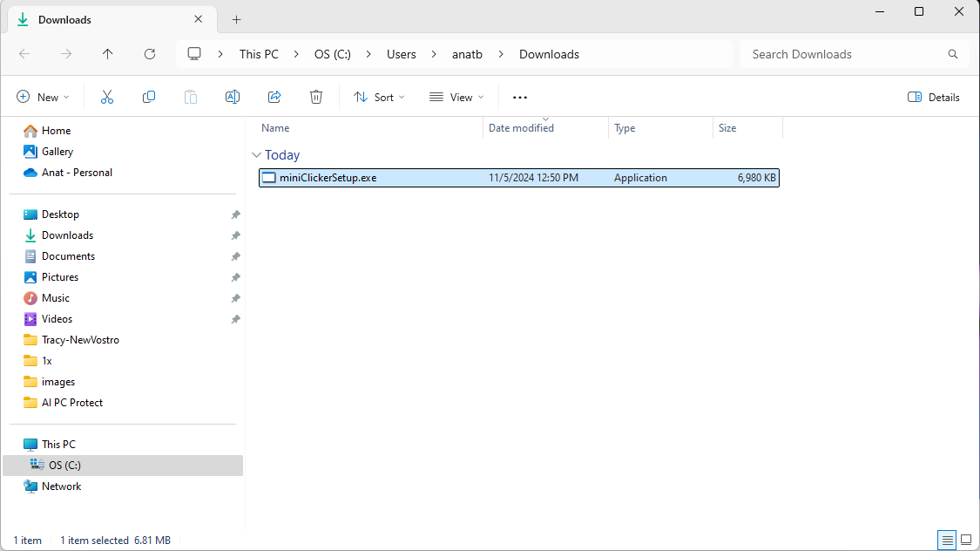
Task: Open Anat - Personal OneDrive
Action: click(x=77, y=173)
